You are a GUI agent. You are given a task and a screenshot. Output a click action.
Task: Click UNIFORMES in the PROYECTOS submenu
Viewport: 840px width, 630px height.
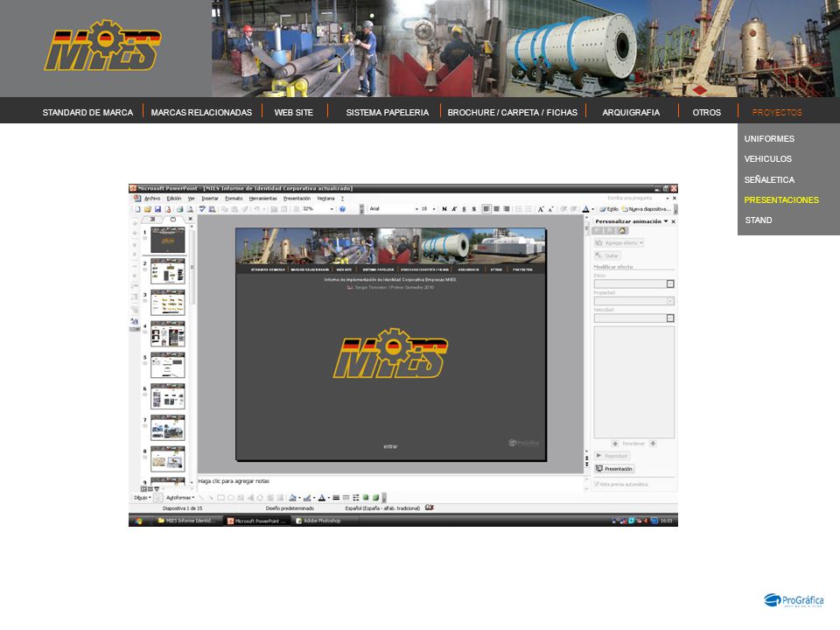click(x=769, y=139)
